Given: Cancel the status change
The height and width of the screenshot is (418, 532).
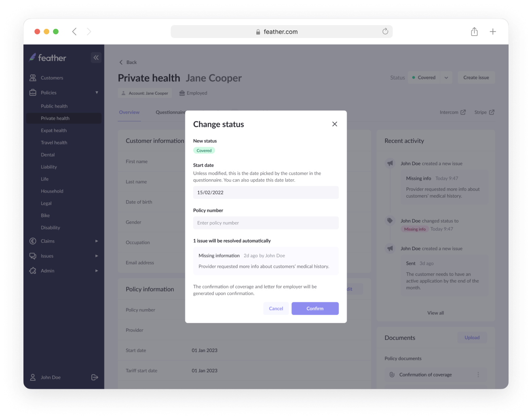Looking at the screenshot, I should [x=276, y=308].
